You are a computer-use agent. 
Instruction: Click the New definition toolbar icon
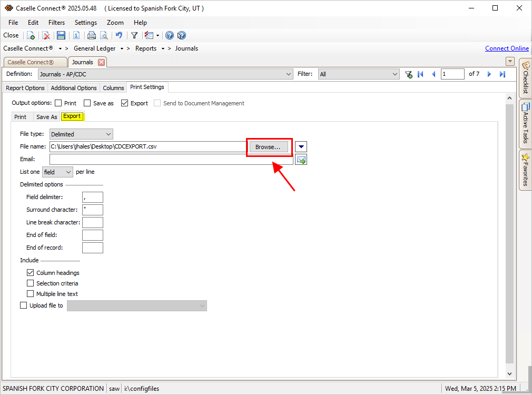[31, 35]
